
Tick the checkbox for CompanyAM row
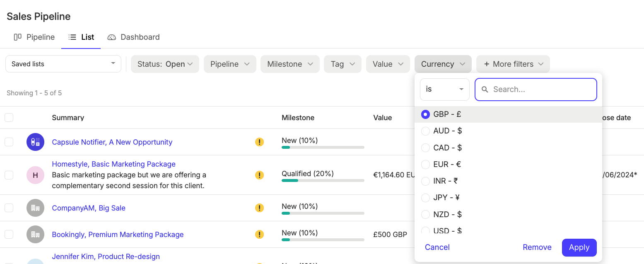click(x=9, y=208)
